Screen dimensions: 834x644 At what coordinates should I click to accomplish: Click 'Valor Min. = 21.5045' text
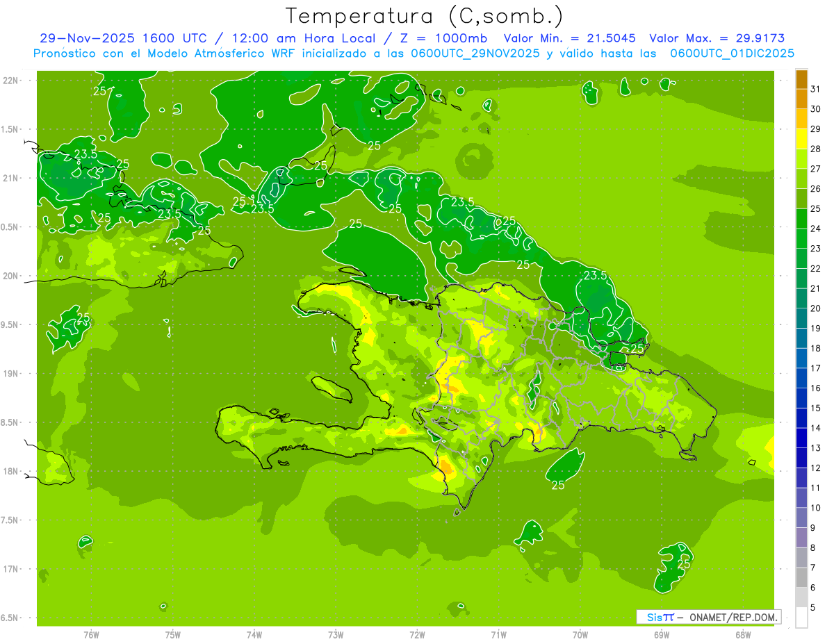click(x=570, y=38)
